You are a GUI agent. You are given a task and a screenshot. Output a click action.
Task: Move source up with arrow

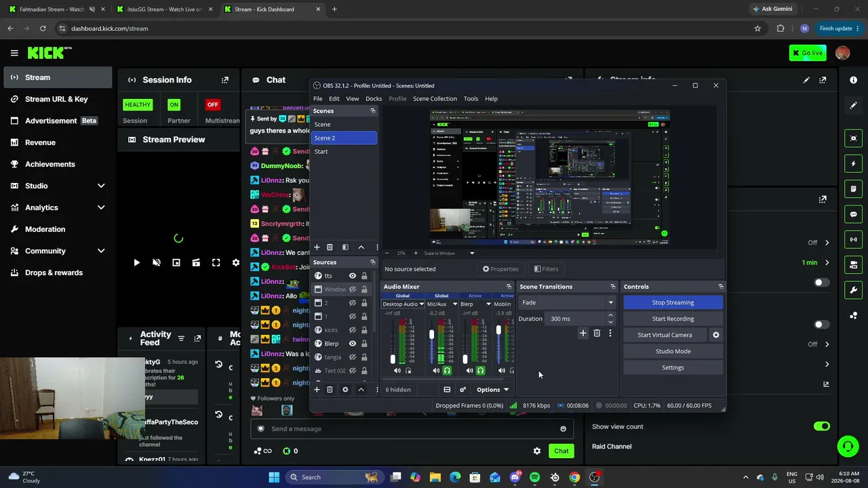point(361,390)
